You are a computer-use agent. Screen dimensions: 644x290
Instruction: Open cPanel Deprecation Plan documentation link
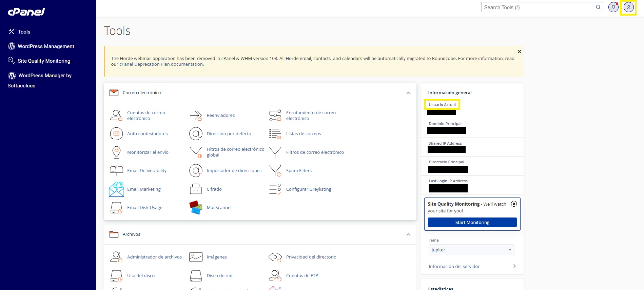click(x=161, y=64)
